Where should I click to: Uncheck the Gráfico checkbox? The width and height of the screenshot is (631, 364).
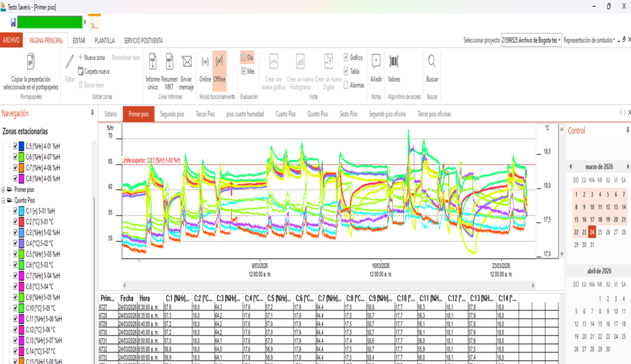click(x=346, y=57)
